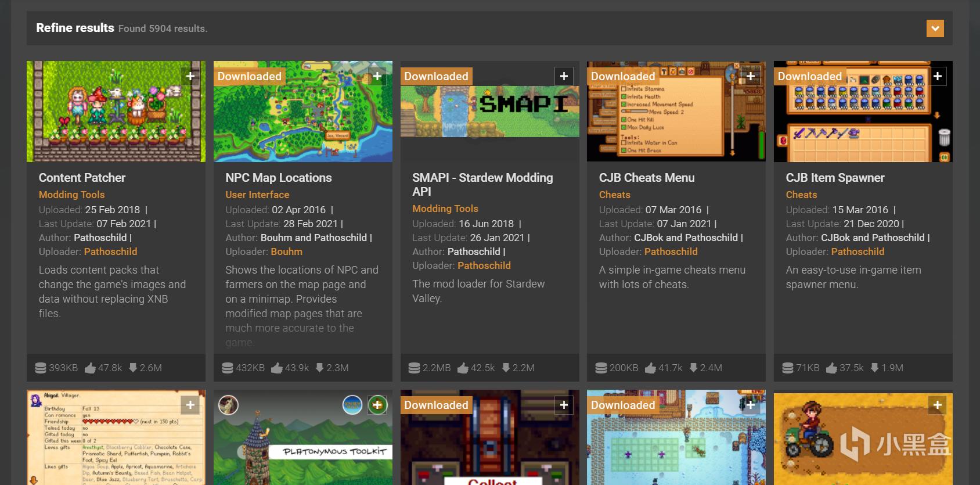The height and width of the screenshot is (485, 980).
Task: Click the plus icon on SMAPI card
Action: pos(564,76)
